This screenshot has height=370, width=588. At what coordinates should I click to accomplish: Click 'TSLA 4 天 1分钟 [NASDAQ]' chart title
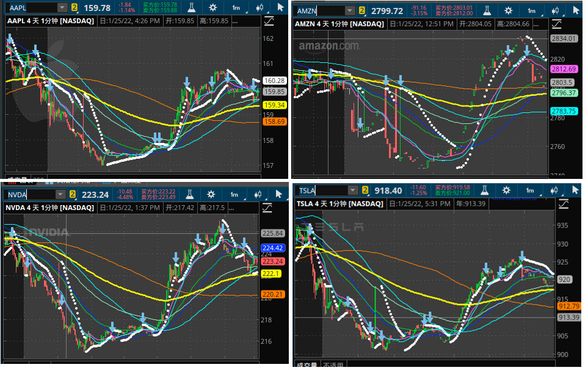point(339,204)
